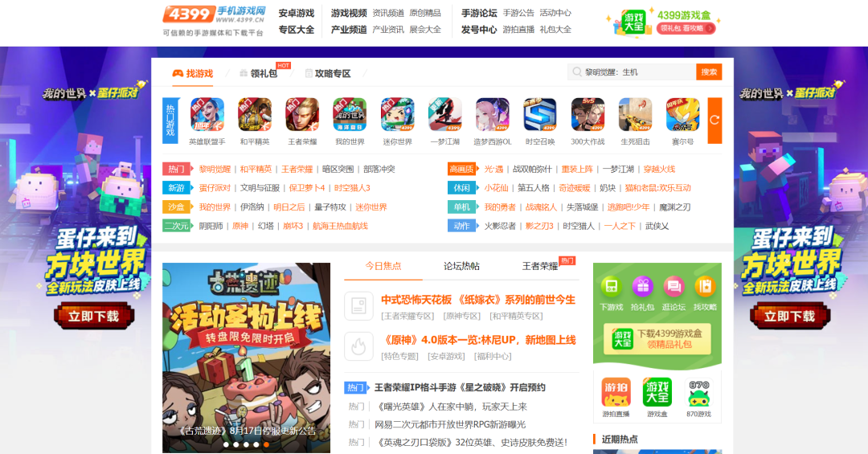
Task: Open the 黎明觉醒 hot game link
Action: tap(215, 169)
